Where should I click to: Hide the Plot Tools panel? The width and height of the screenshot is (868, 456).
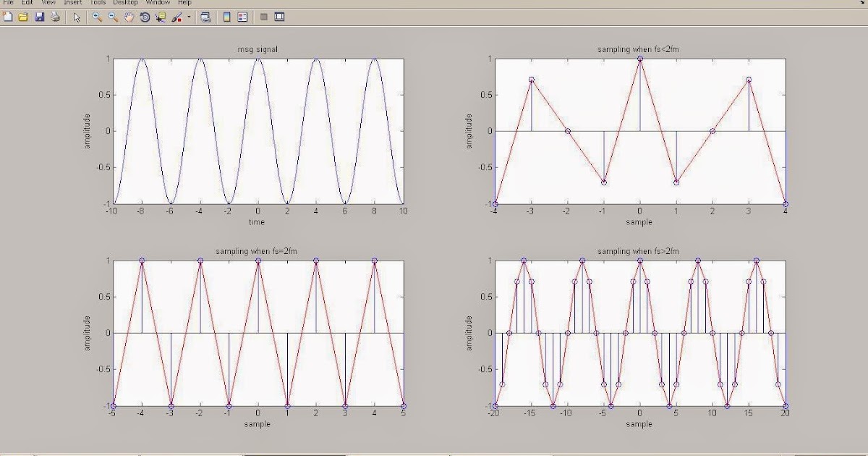coord(263,17)
